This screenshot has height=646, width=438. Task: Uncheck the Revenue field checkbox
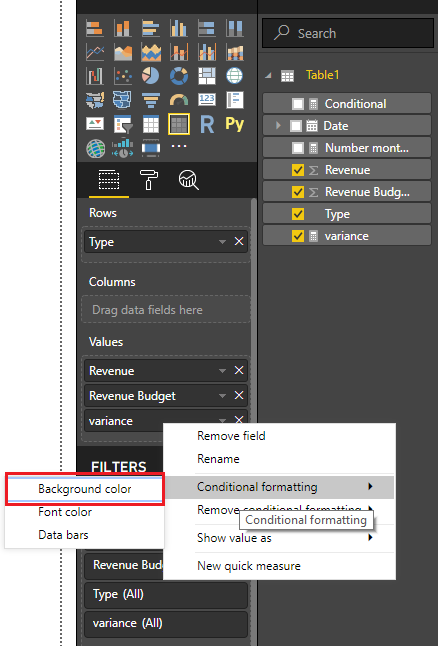(x=298, y=170)
